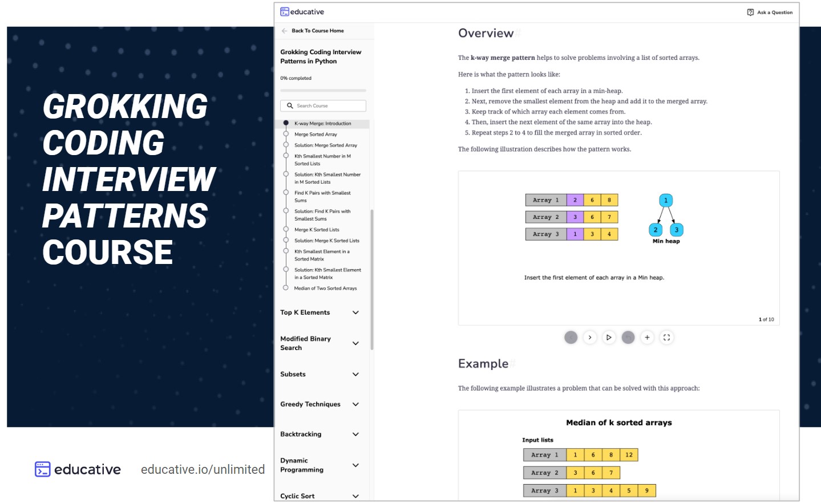Expand the Dynamic Programming chevron
821x504 pixels.
(x=355, y=465)
